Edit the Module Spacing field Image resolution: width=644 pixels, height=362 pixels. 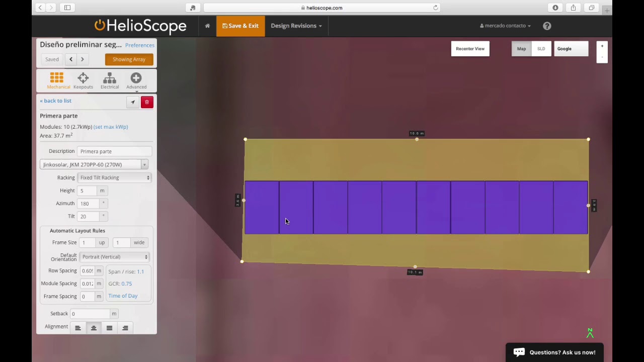point(87,284)
